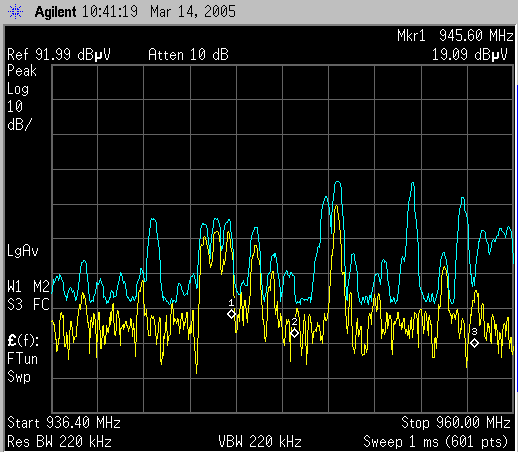
Task: Click the Res BW 220 kHz readout
Action: (59, 442)
